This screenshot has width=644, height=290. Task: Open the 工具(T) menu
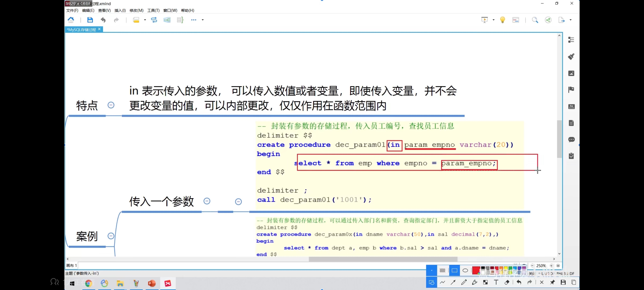coord(153,11)
